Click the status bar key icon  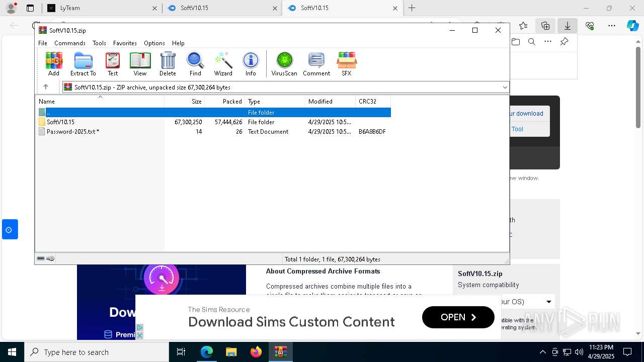click(50, 259)
